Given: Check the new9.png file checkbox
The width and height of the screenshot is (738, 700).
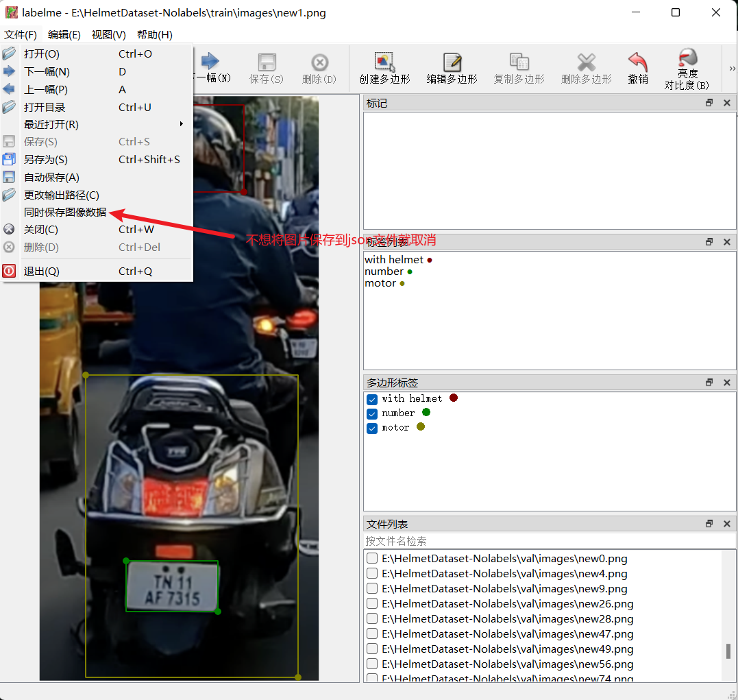Looking at the screenshot, I should click(x=372, y=588).
